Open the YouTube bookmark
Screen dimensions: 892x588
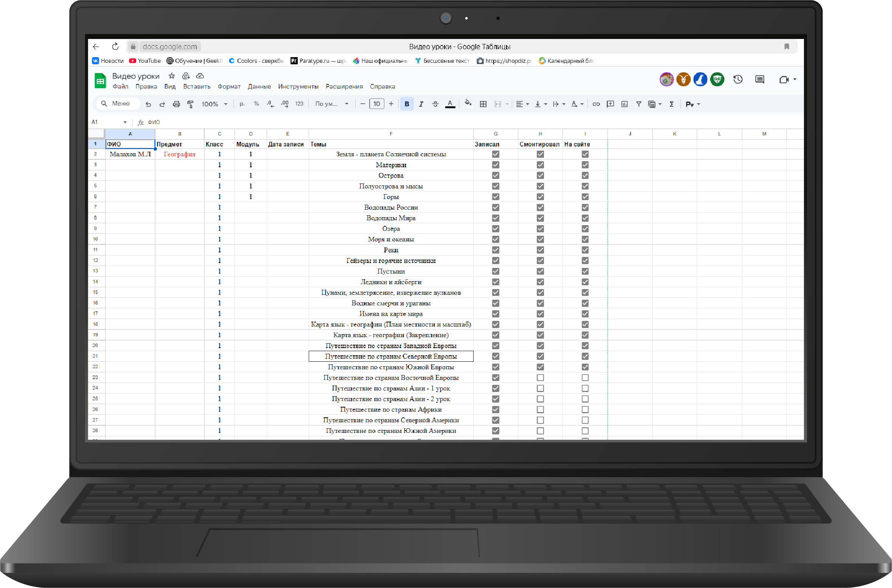coord(145,61)
